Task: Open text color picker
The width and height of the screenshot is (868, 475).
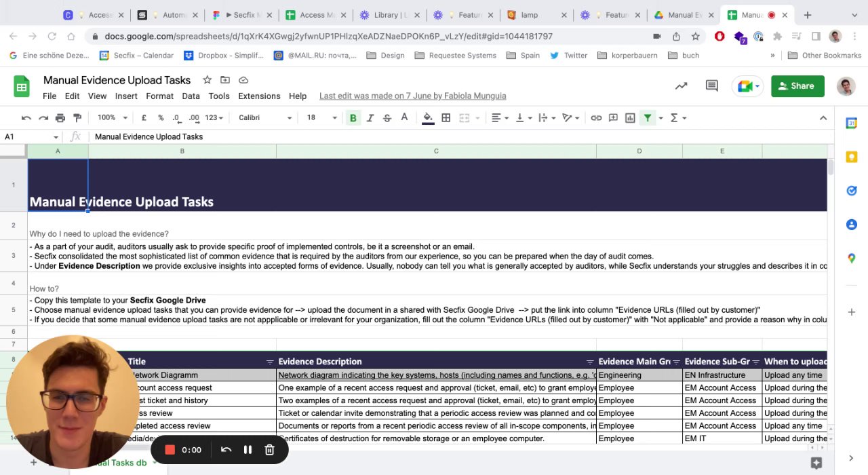Action: tap(405, 118)
